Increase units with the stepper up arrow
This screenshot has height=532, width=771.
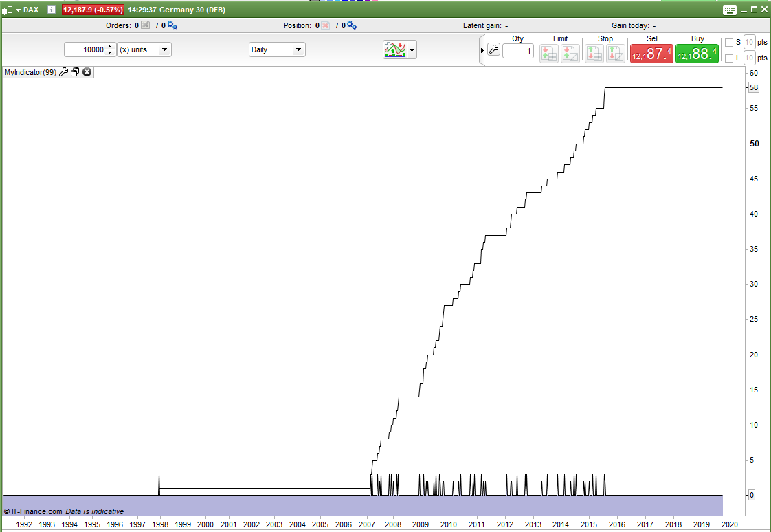tap(110, 47)
